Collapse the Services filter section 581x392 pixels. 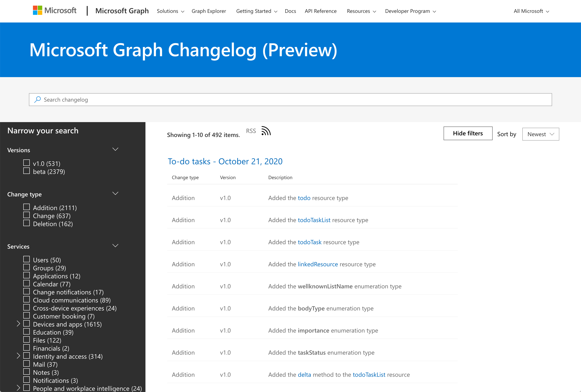click(115, 246)
